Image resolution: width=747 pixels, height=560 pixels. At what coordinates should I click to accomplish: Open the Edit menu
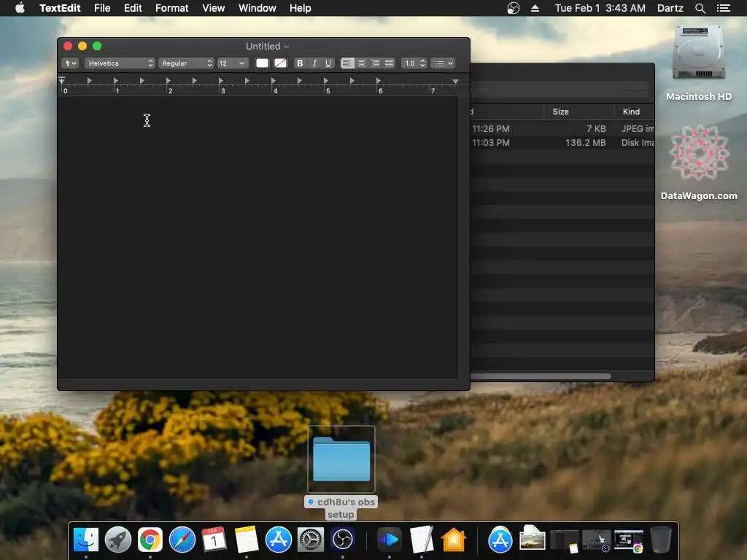[133, 8]
